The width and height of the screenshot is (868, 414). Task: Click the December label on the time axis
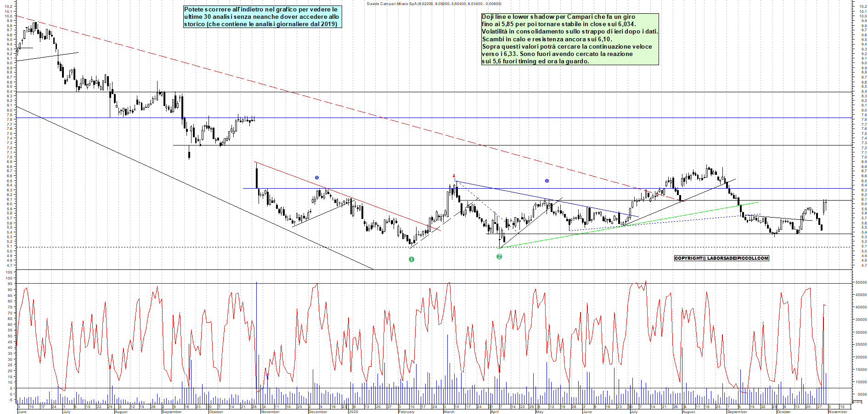[318, 412]
